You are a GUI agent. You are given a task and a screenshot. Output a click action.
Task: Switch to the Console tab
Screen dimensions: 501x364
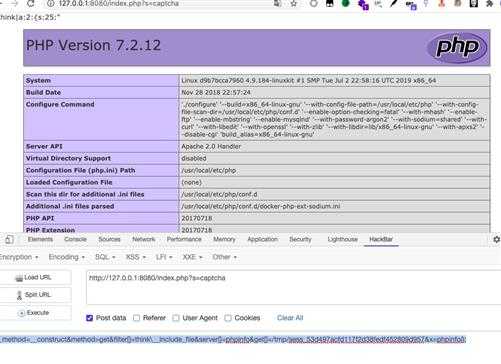(x=75, y=239)
